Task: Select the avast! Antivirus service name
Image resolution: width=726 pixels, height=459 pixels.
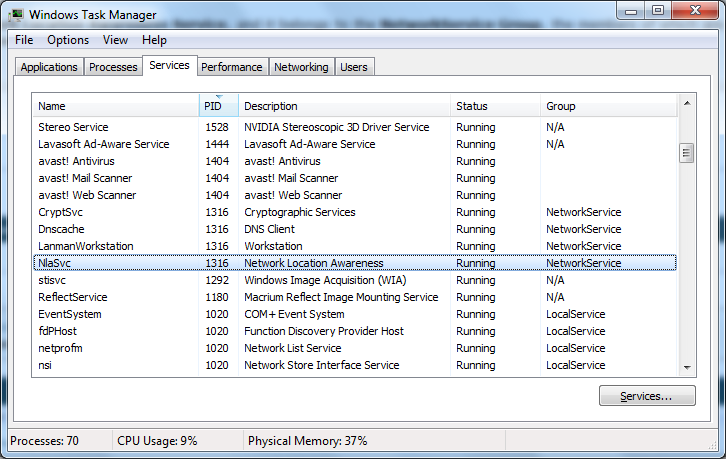Action: (x=76, y=162)
